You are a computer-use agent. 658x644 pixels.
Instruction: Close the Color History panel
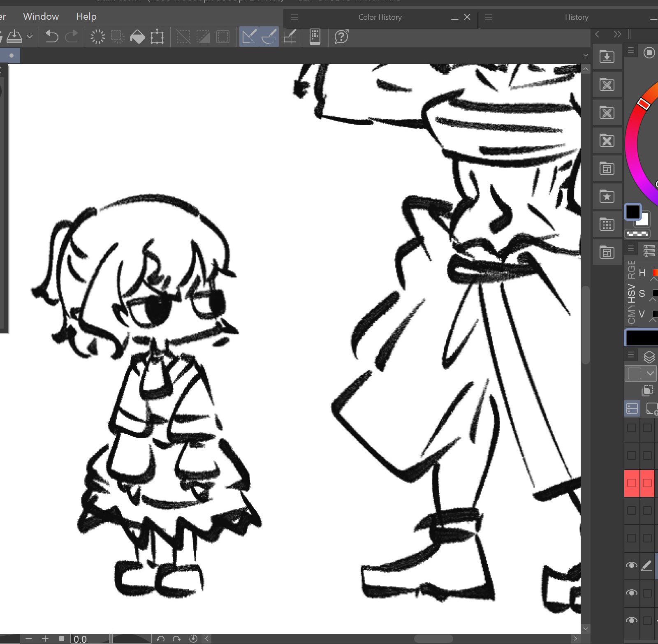[467, 17]
